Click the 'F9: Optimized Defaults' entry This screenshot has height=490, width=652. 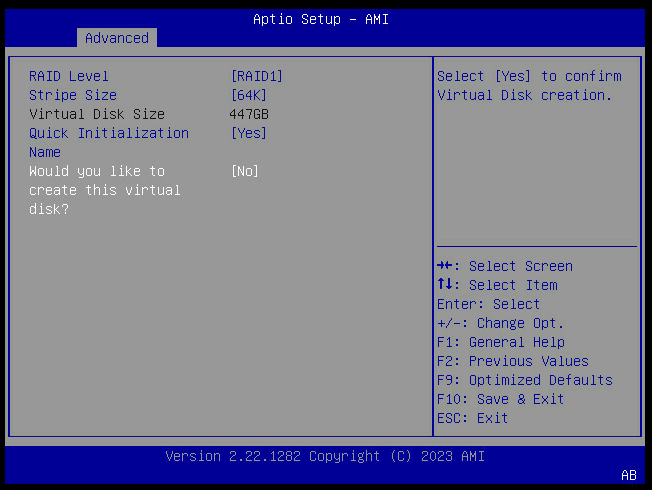pyautogui.click(x=525, y=380)
